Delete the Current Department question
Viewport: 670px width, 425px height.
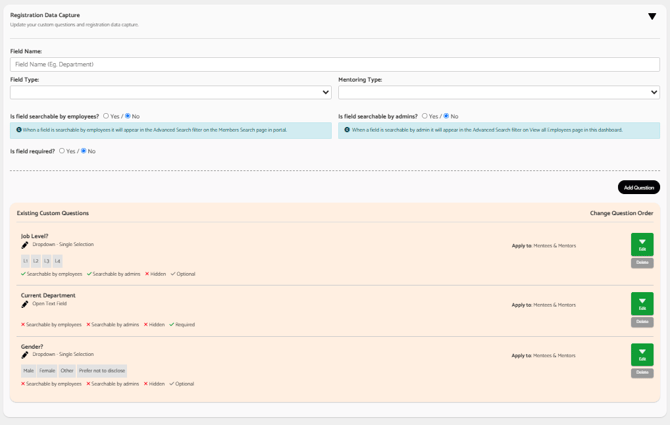[x=642, y=322]
